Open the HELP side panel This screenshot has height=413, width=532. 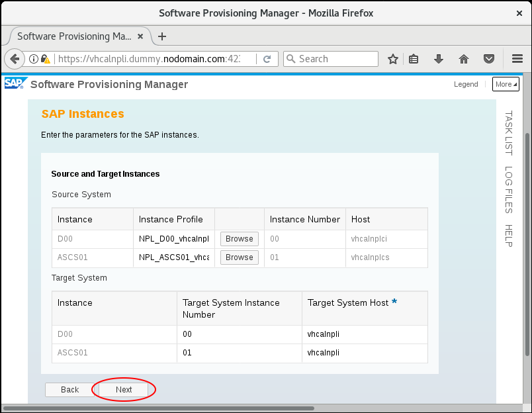point(508,236)
